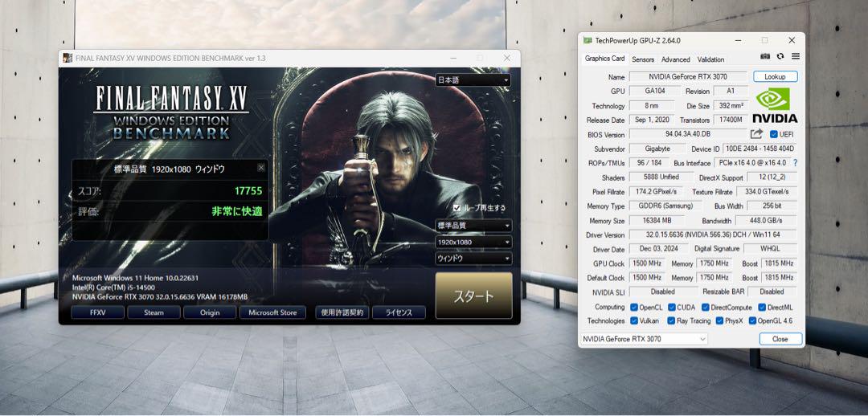Click the BIOS export share icon
This screenshot has height=416, width=868.
point(757,134)
